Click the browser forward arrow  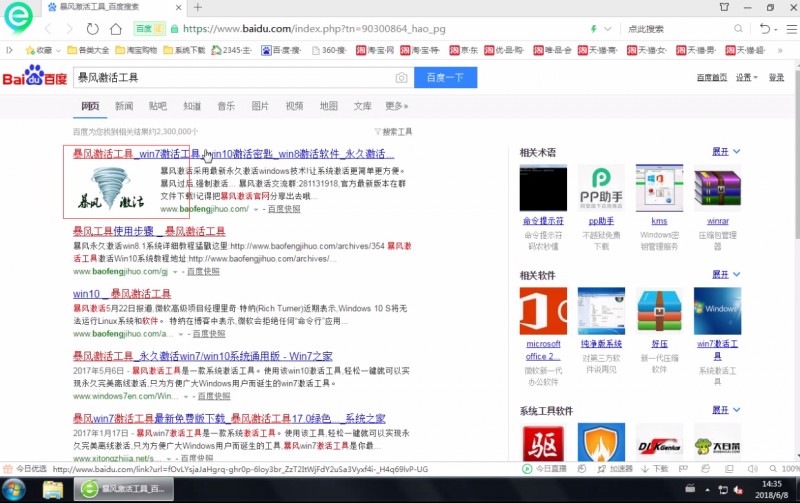(70, 29)
